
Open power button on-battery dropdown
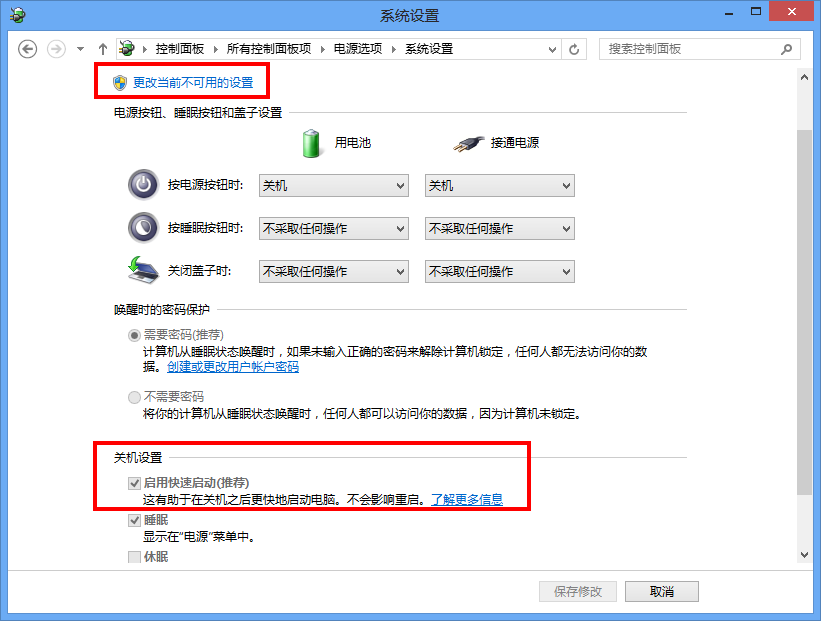click(334, 185)
